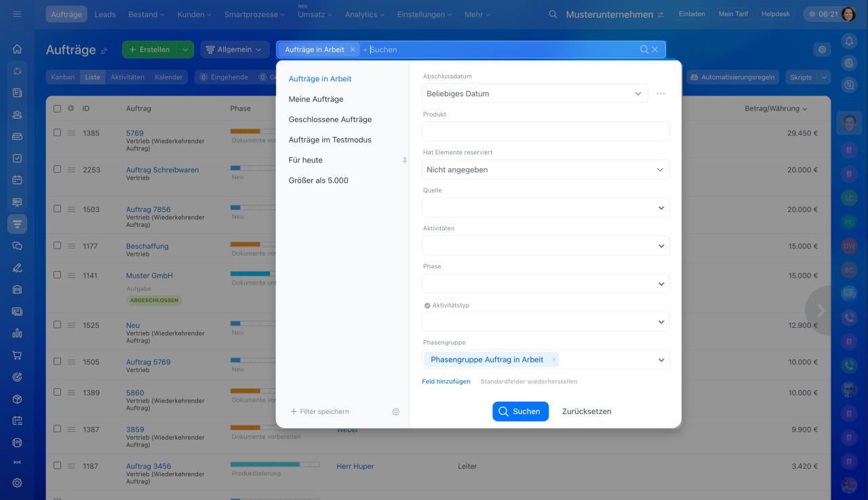The image size is (868, 500).
Task: Select the Meine Aufträge saved filter
Action: (x=316, y=99)
